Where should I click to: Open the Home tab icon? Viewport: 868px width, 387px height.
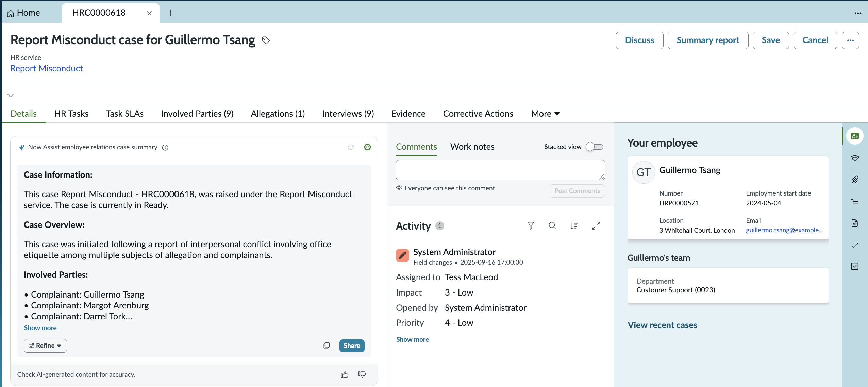click(x=11, y=13)
